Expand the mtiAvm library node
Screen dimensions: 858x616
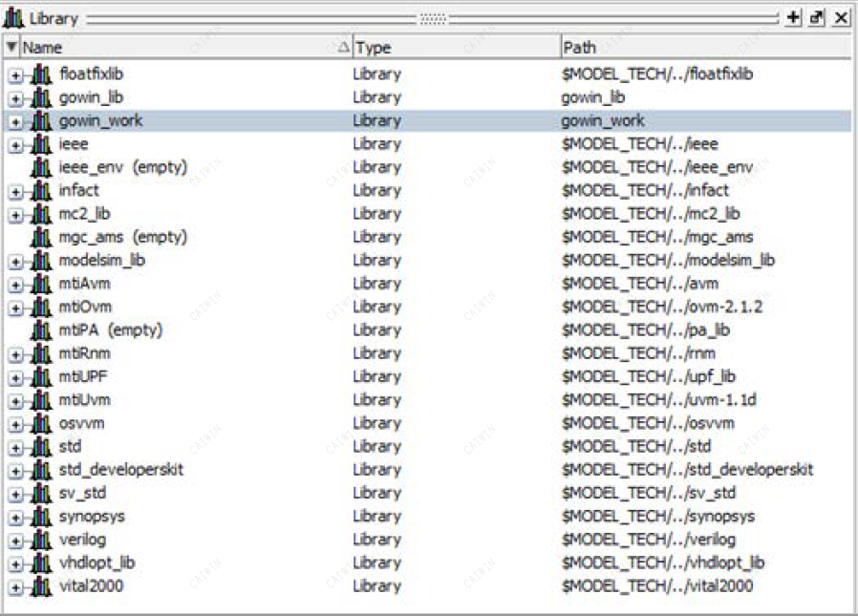[x=15, y=286]
